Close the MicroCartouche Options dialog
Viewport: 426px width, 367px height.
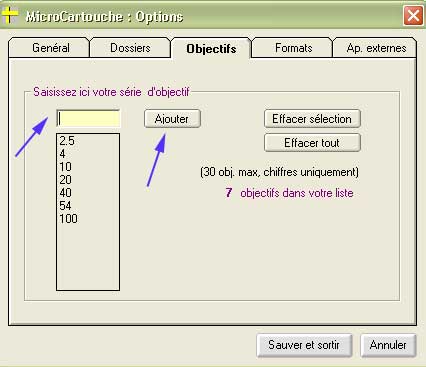coord(413,16)
